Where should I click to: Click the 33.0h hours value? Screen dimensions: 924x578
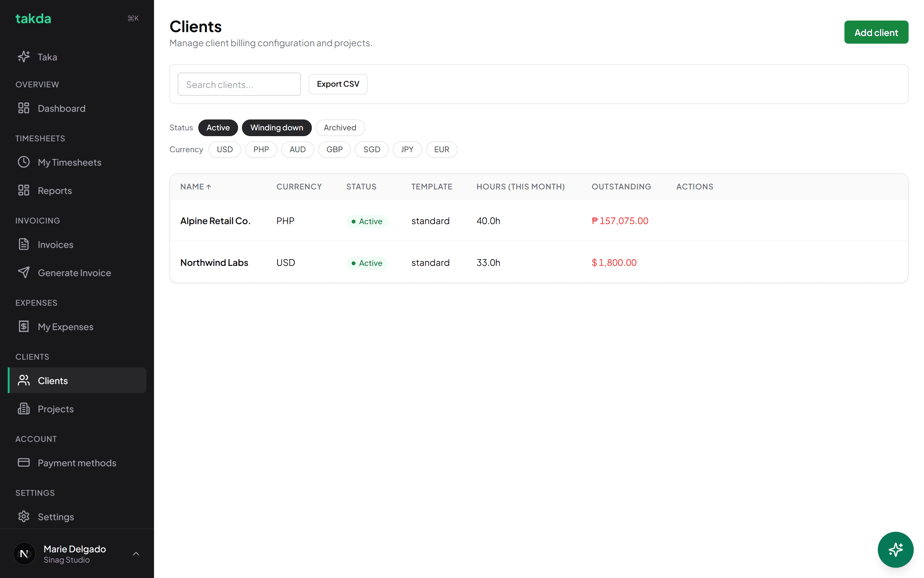pos(488,262)
